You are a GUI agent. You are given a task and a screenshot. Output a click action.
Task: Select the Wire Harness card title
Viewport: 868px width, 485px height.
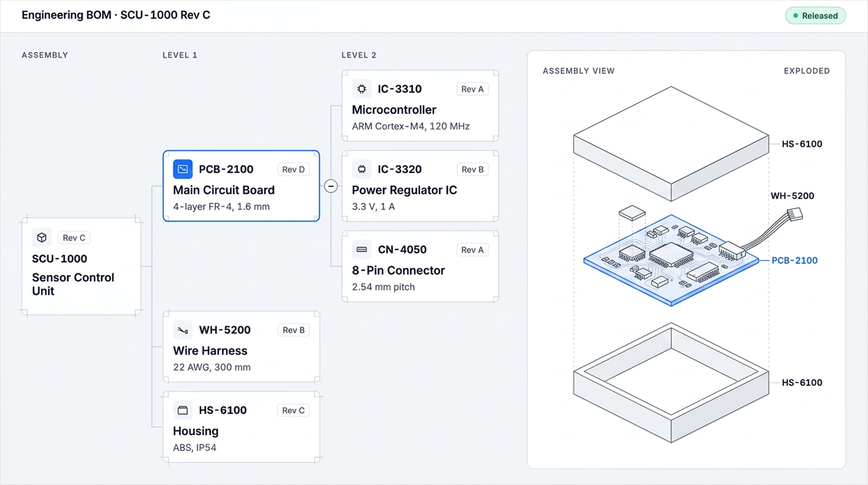(x=210, y=351)
